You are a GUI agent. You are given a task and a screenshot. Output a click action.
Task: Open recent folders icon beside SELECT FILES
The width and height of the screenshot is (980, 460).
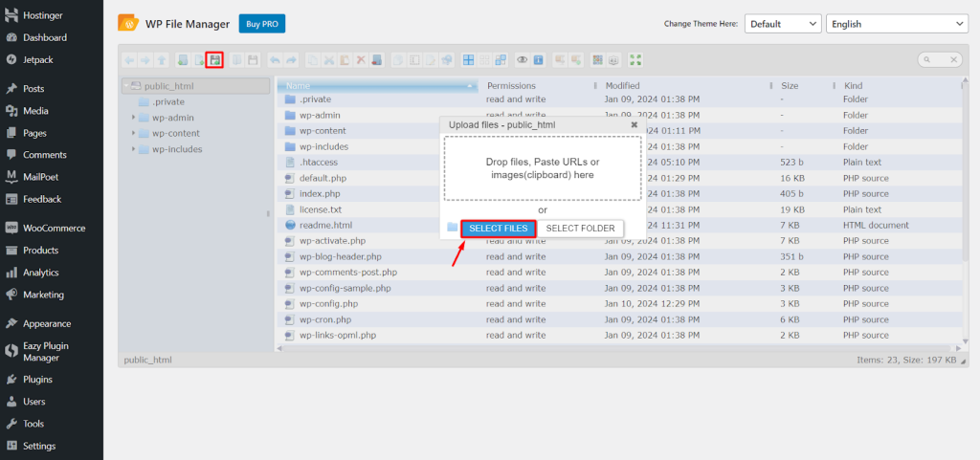[x=453, y=228]
